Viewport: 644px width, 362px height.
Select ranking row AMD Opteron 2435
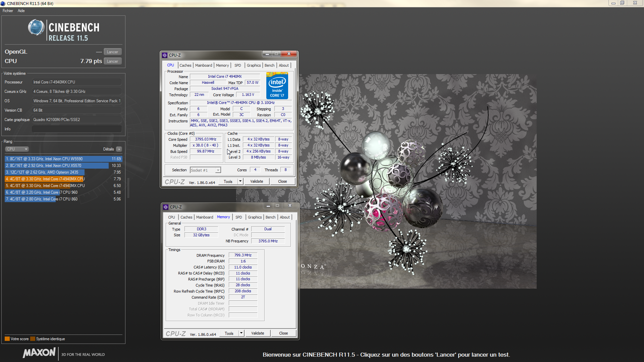[x=63, y=172]
